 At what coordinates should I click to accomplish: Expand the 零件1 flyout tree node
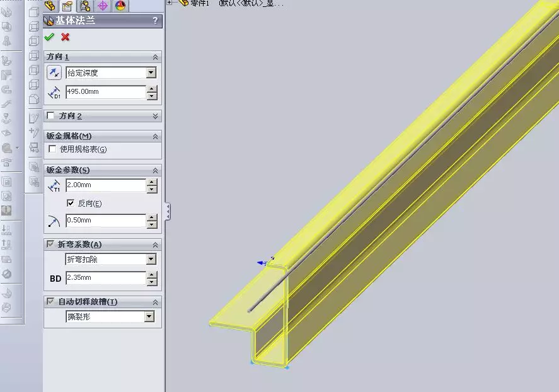pos(170,3)
